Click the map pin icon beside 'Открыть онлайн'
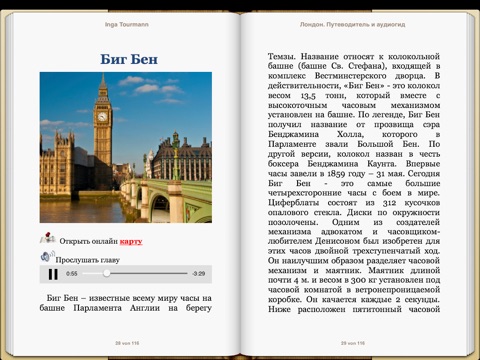The height and width of the screenshot is (360, 480). click(x=47, y=238)
